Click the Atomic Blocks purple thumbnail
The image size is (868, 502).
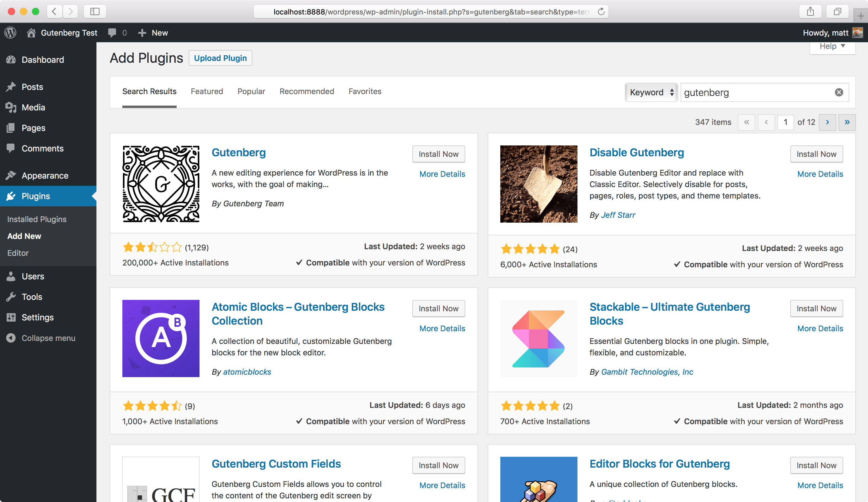[x=161, y=338]
